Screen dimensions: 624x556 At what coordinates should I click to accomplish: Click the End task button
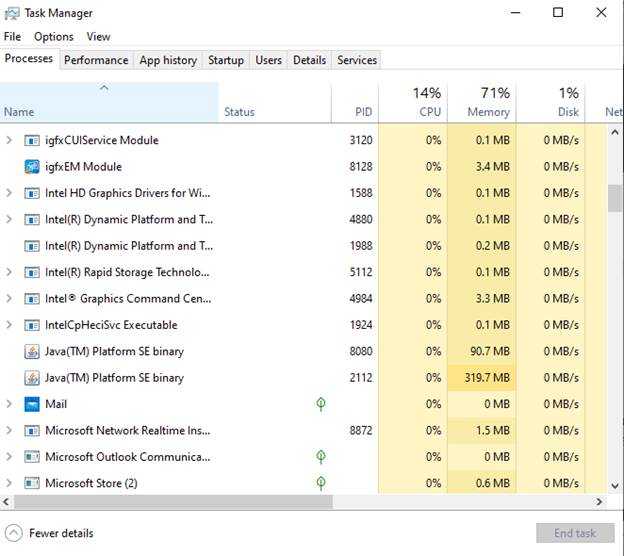click(x=575, y=533)
